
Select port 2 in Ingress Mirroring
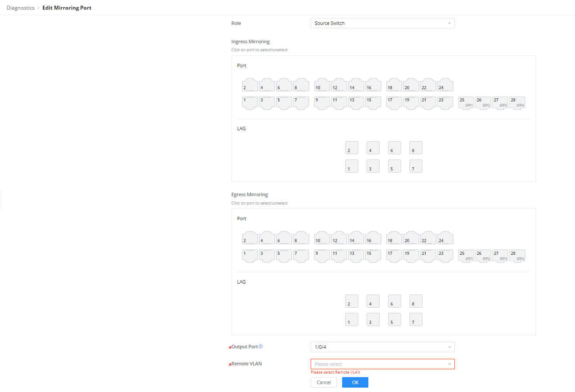[250, 85]
